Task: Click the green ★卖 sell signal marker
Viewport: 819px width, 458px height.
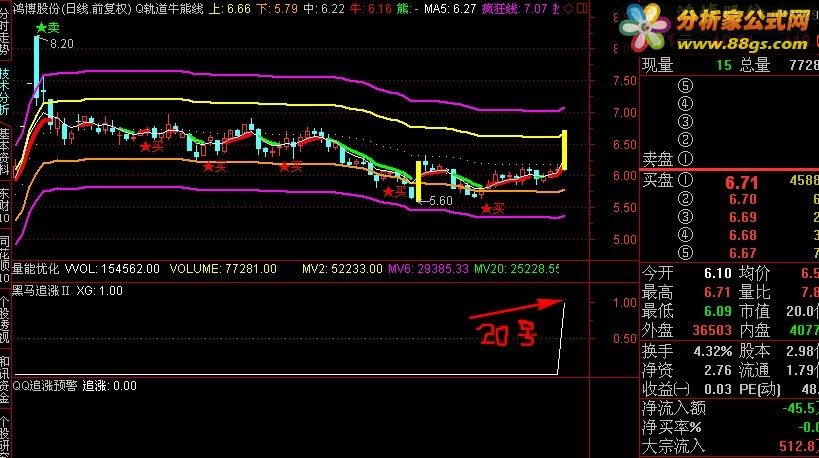Action: tap(48, 28)
